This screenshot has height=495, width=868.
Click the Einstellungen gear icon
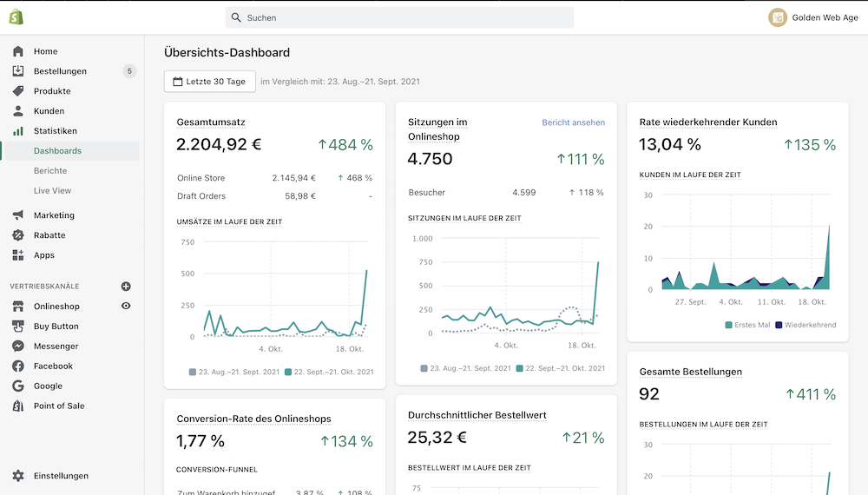(x=18, y=476)
